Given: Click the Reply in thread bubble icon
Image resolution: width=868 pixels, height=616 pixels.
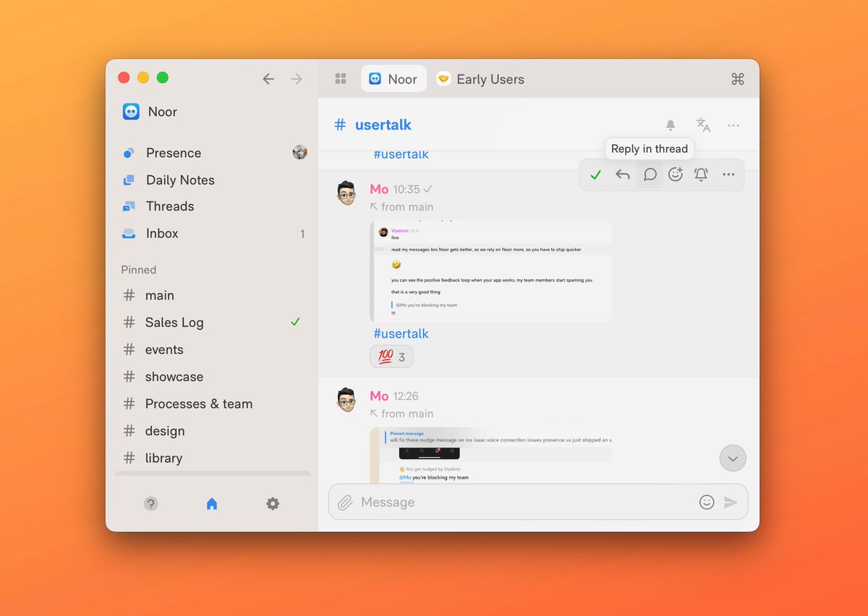Looking at the screenshot, I should tap(650, 174).
